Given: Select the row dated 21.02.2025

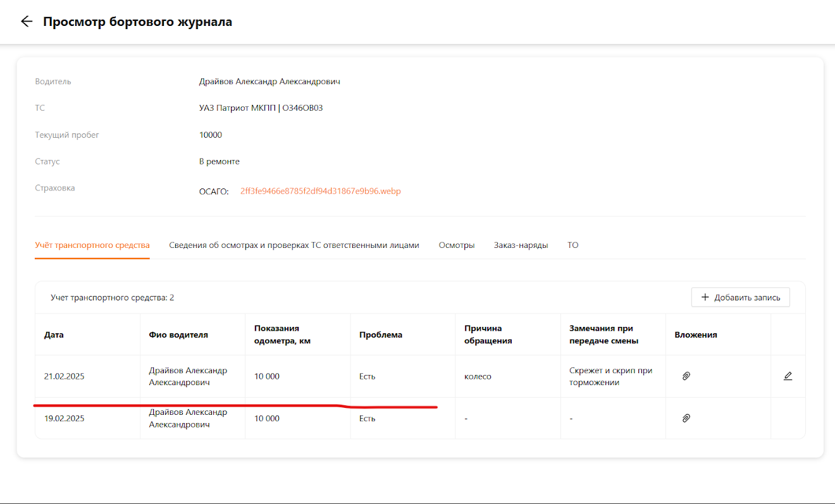Looking at the screenshot, I should tap(420, 376).
